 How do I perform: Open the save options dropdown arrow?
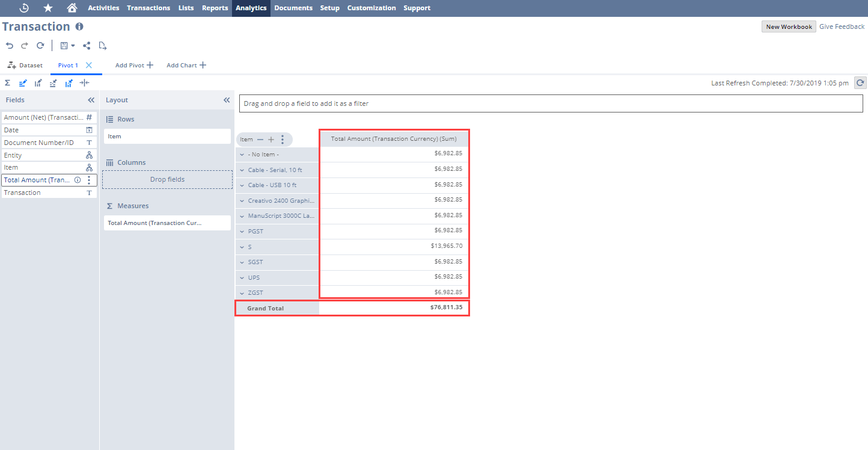[73, 46]
